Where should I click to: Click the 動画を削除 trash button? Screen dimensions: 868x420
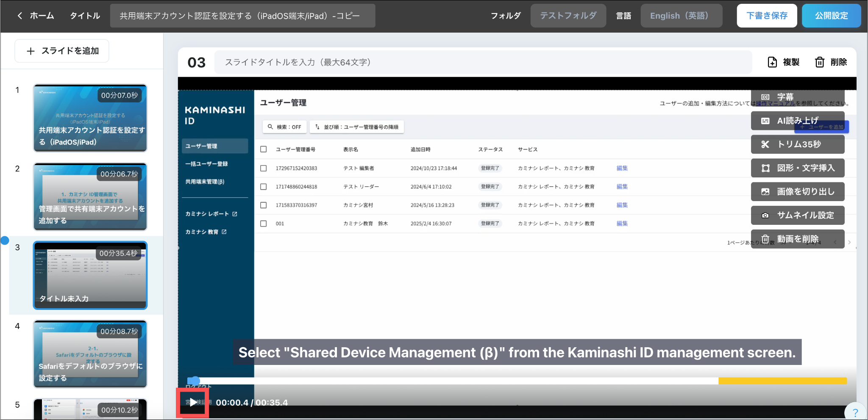pos(798,239)
